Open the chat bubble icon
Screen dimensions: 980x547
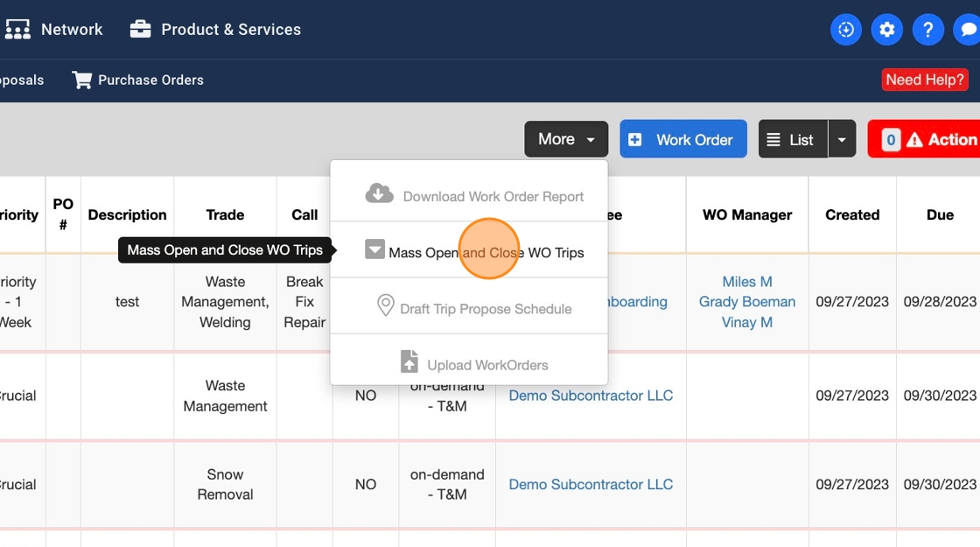968,30
